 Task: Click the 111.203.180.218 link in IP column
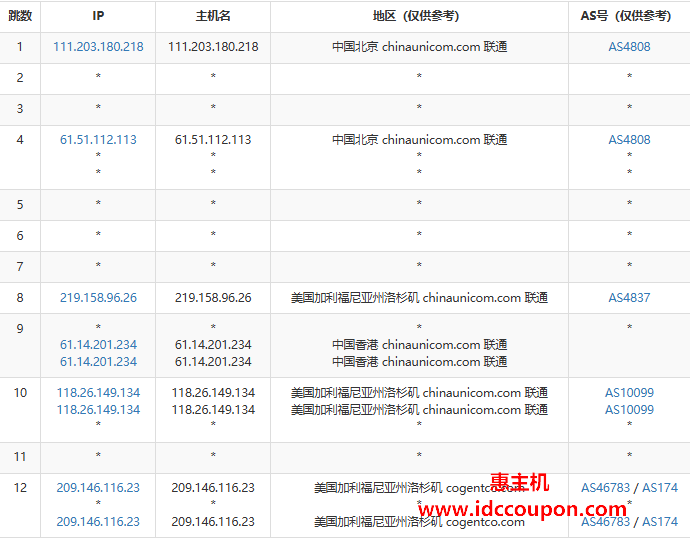tap(98, 47)
